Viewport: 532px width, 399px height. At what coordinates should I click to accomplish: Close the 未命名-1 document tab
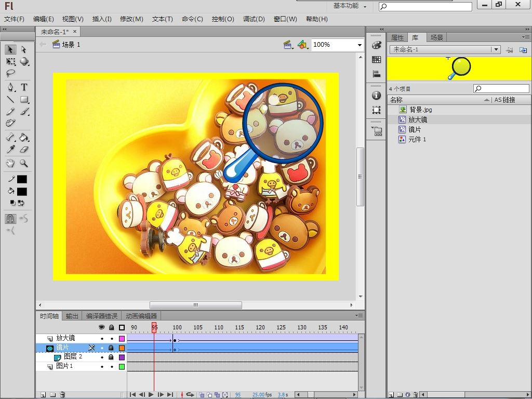(75, 32)
